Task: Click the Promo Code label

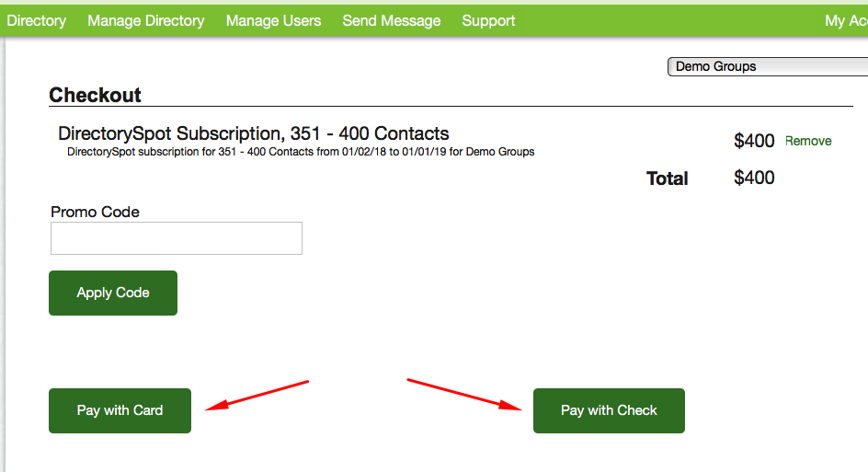Action: 95,212
